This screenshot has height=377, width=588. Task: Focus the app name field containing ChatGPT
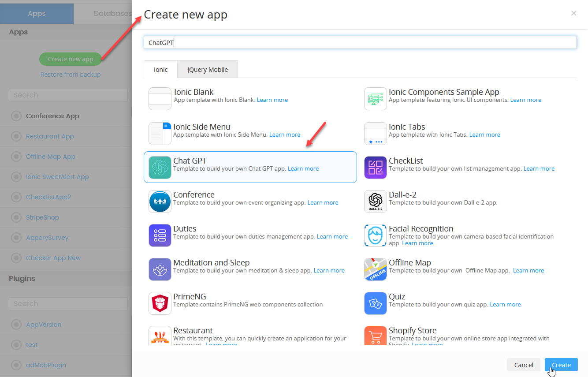click(x=360, y=42)
